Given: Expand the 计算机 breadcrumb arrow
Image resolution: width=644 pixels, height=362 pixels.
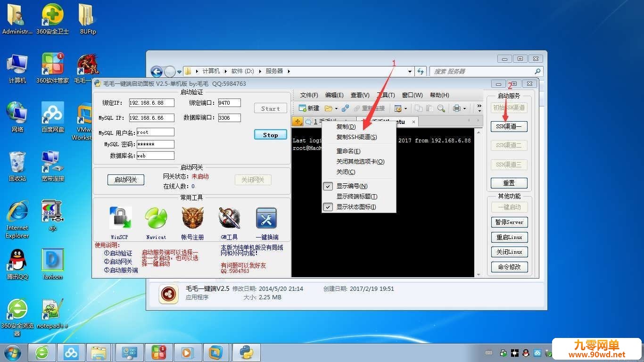Looking at the screenshot, I should [225, 71].
